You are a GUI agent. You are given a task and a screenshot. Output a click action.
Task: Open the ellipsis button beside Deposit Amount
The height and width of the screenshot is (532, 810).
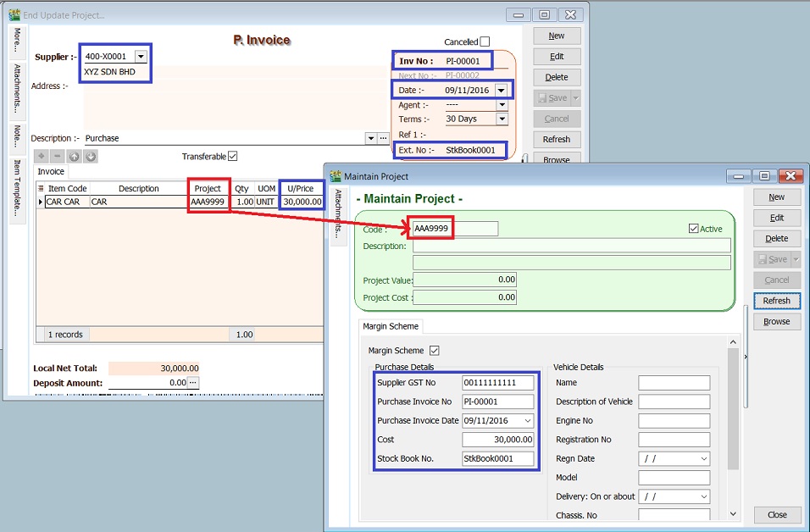pyautogui.click(x=193, y=383)
